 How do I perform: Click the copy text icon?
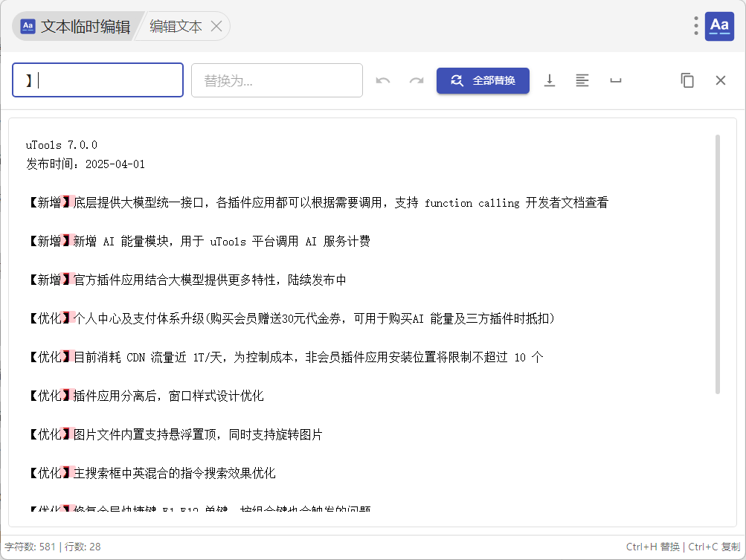tap(687, 80)
